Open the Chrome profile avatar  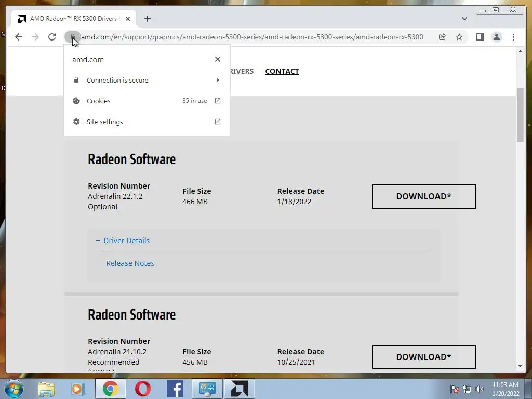[x=496, y=37]
